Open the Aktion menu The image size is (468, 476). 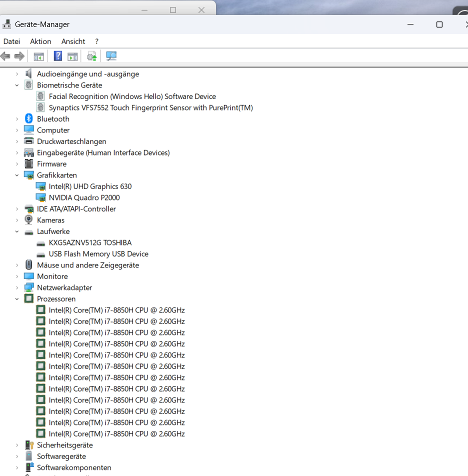click(40, 41)
